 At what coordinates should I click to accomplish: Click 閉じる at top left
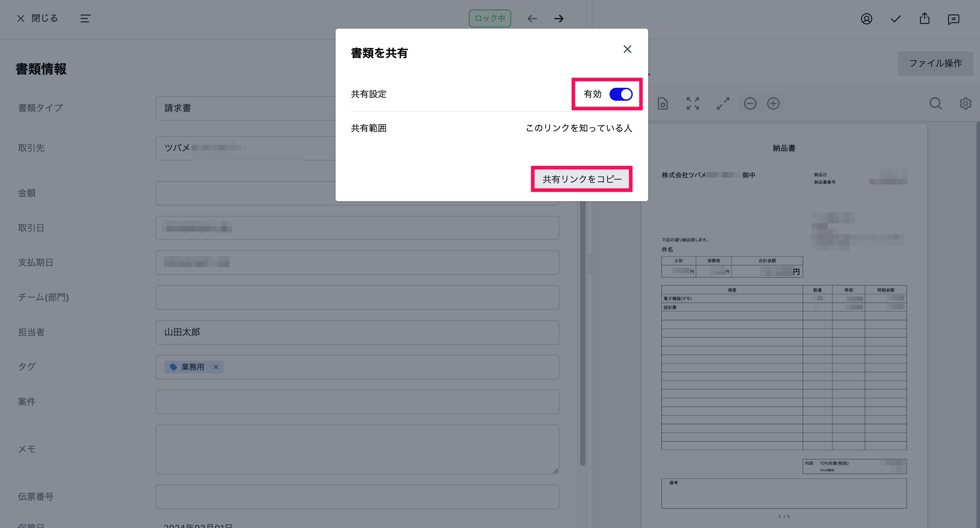(x=37, y=18)
